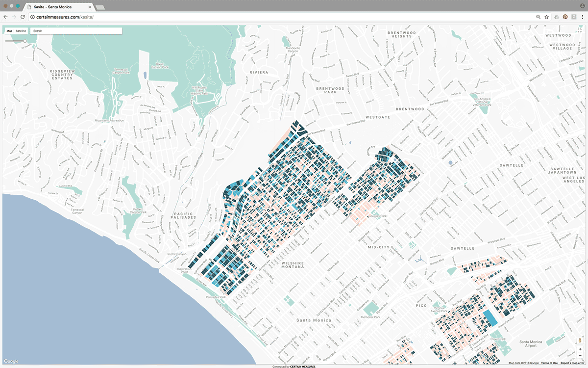This screenshot has height=368, width=588.
Task: Toggle fullscreen map view
Action: click(579, 31)
